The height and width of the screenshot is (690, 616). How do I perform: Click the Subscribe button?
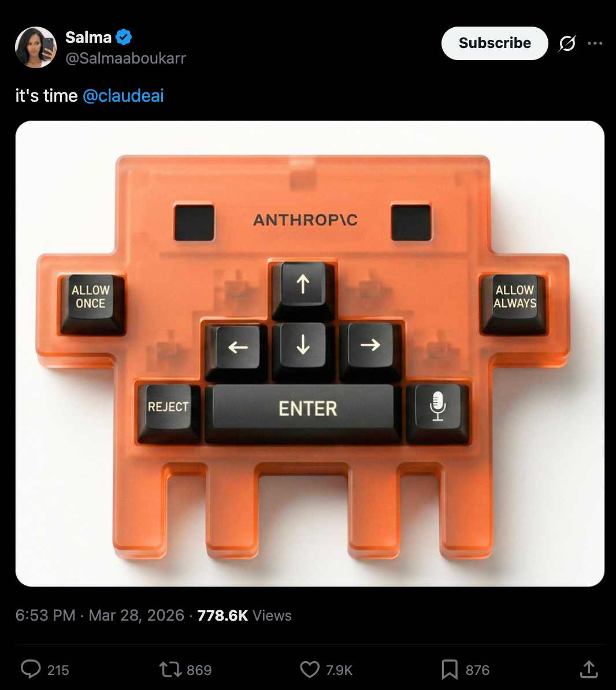click(x=495, y=43)
